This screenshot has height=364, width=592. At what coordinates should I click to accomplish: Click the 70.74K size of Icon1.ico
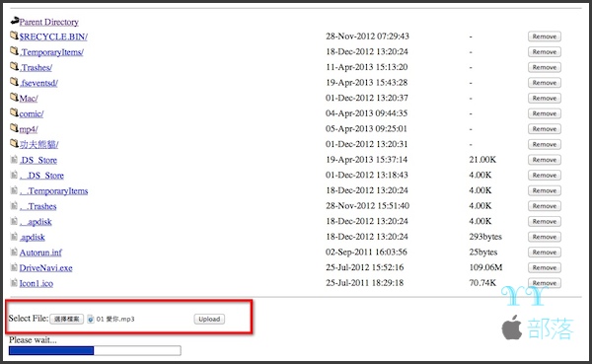point(482,283)
